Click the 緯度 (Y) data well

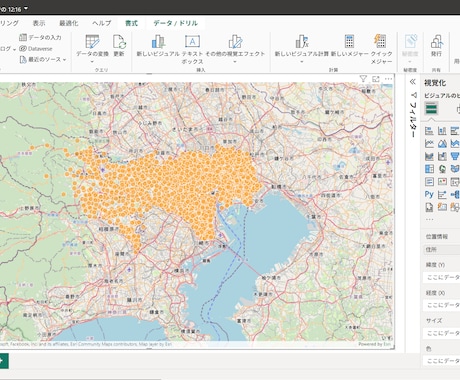pyautogui.click(x=442, y=277)
